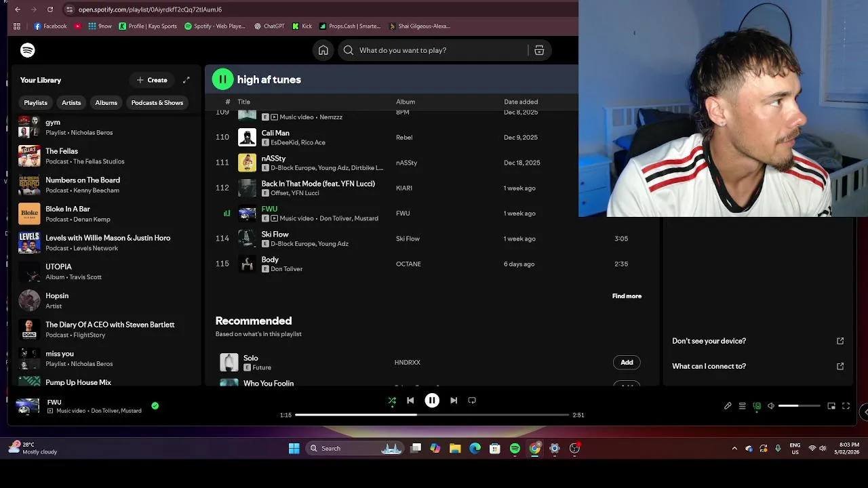Open the ChatGPT bookmark
This screenshot has height=488, width=868.
coord(269,26)
